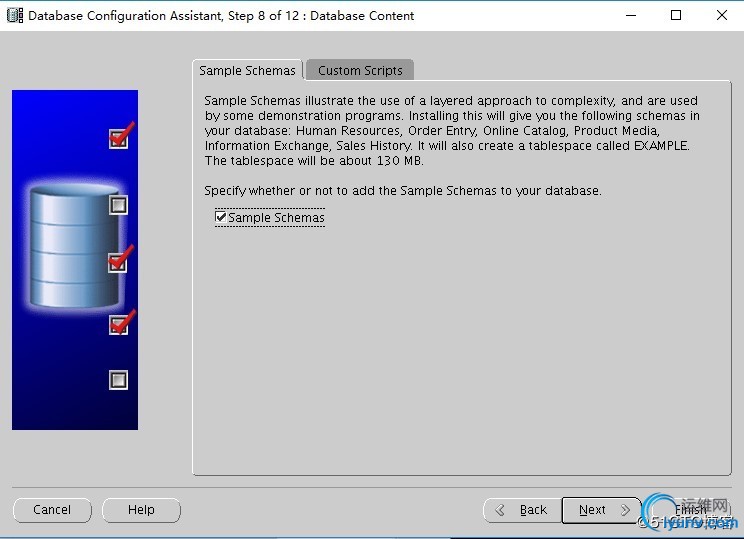Minimize the Database Configuration Assistant window

(631, 16)
